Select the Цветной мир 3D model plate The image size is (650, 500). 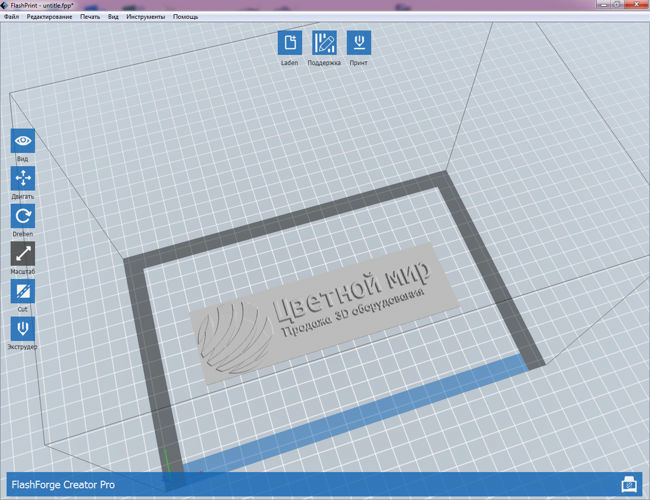click(324, 313)
